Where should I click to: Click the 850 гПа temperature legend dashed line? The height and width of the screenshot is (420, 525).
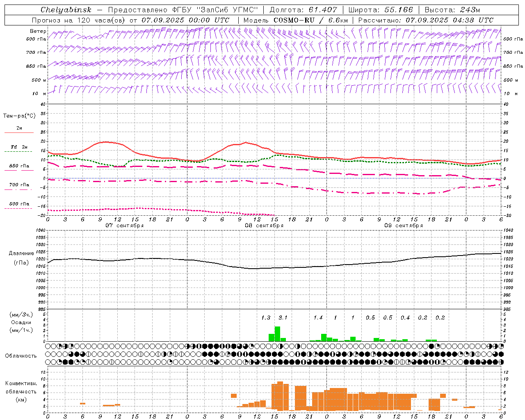tap(19, 171)
